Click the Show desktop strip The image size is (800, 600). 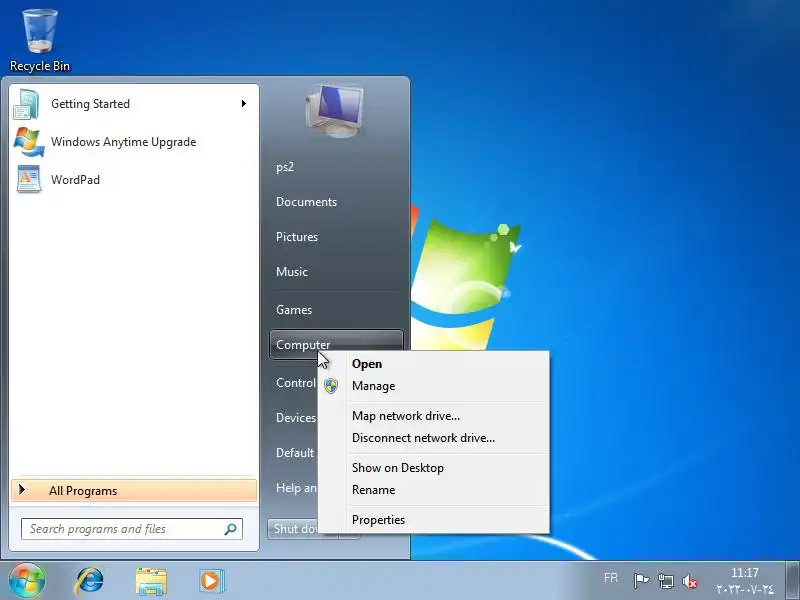click(x=792, y=581)
